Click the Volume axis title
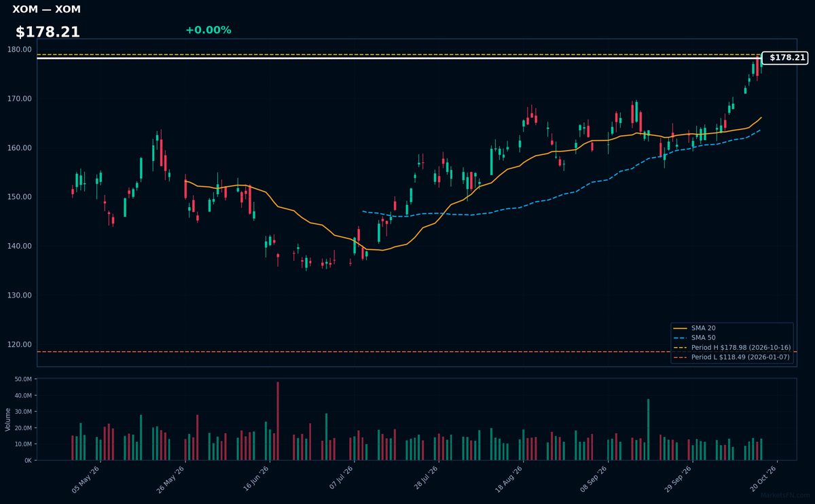Viewport: 815px width, 504px height. coord(7,419)
